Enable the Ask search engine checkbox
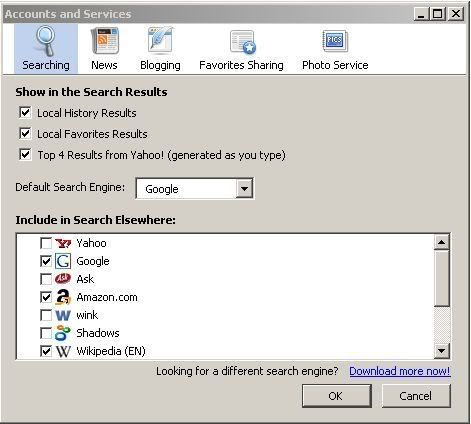The image size is (471, 424). [x=46, y=279]
